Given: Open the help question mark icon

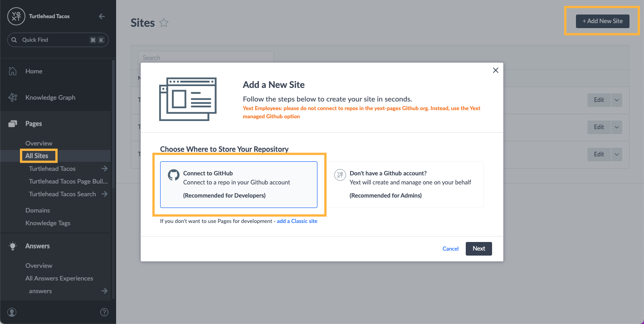Looking at the screenshot, I should (104, 312).
